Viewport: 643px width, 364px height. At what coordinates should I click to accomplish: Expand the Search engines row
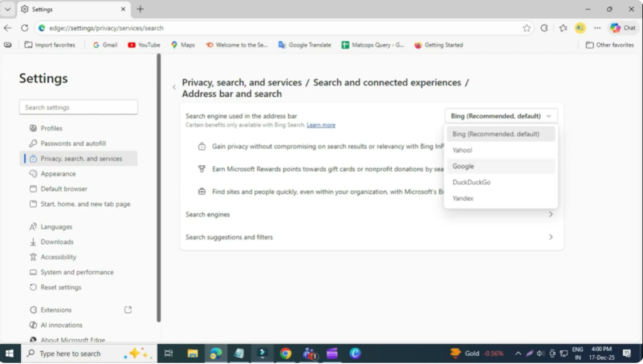[x=370, y=214]
